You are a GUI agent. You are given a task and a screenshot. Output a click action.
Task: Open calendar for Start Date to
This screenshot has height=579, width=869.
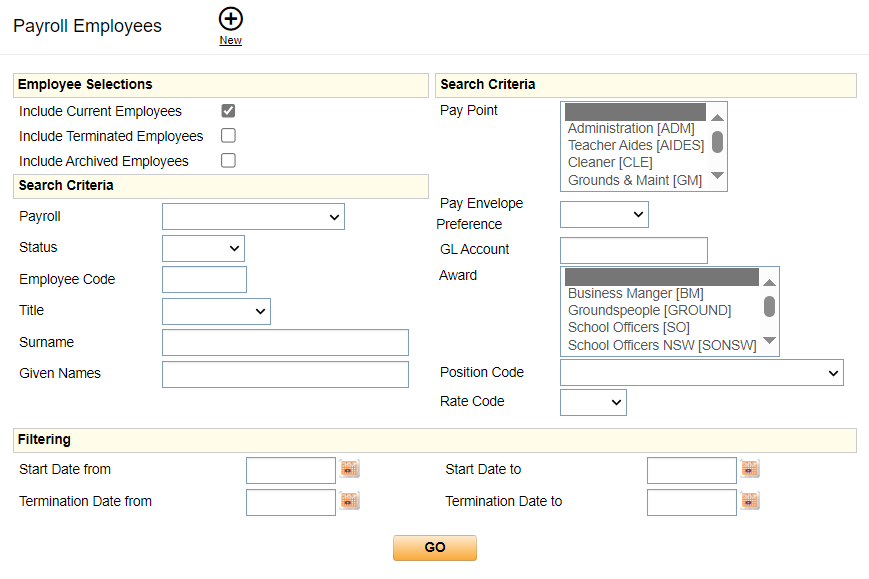(x=750, y=469)
